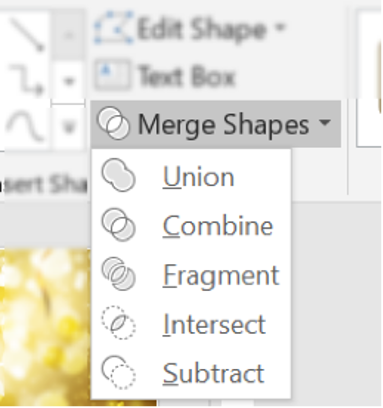Image resolution: width=383 pixels, height=408 pixels.
Task: Click the Subtract shapes icon
Action: coord(118,372)
